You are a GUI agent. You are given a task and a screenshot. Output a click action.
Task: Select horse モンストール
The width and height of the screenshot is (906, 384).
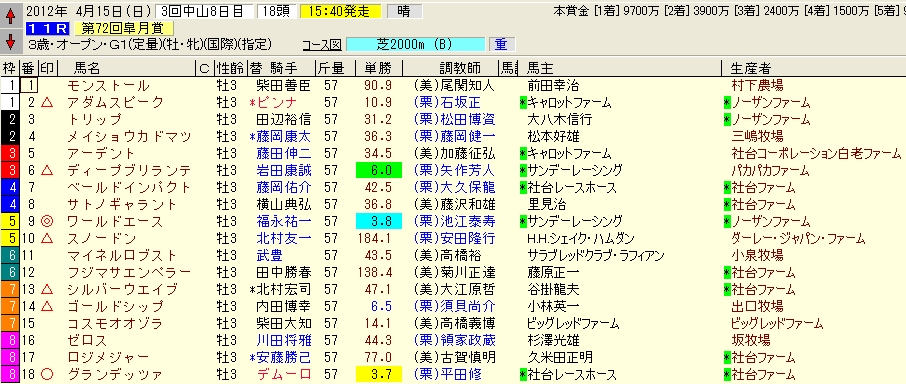coord(108,86)
